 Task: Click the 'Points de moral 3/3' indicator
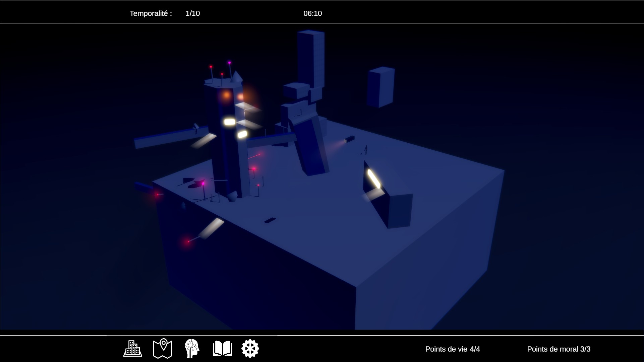pos(559,349)
